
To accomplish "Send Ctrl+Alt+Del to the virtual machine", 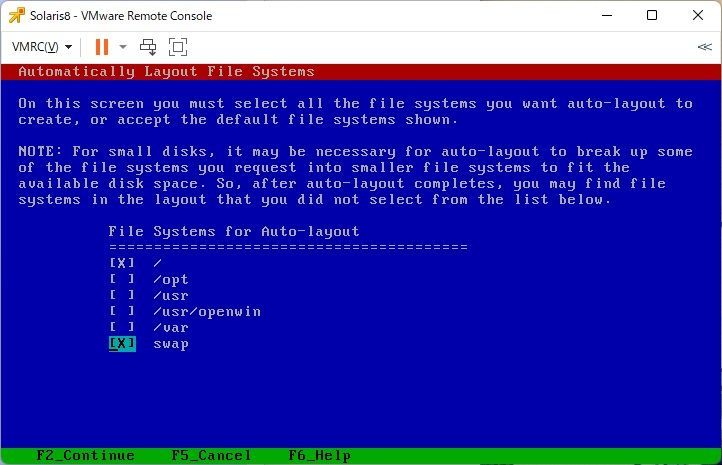I will pyautogui.click(x=148, y=47).
